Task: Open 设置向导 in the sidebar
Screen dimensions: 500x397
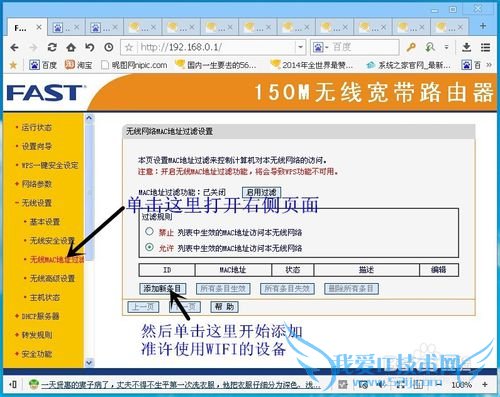Action: pos(37,146)
